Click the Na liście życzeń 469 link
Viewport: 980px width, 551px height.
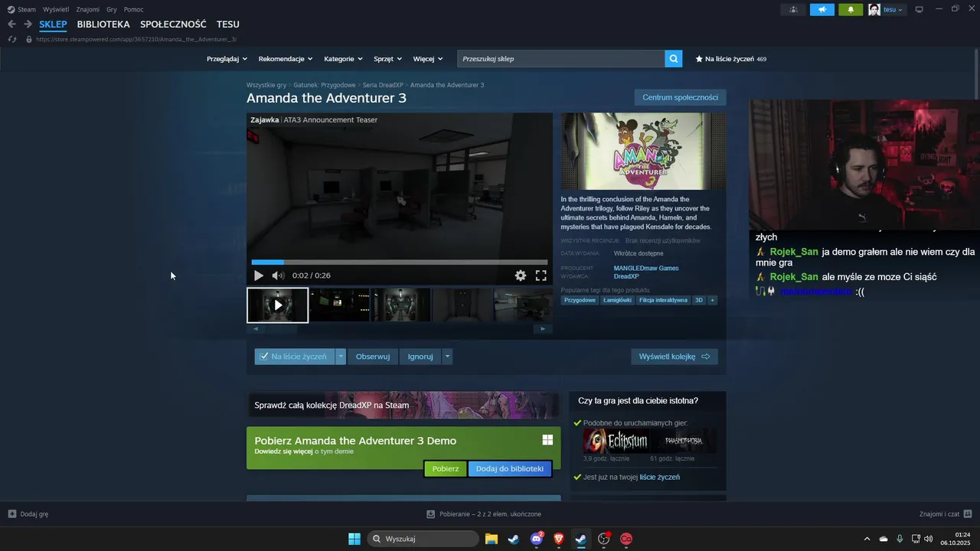(731, 59)
